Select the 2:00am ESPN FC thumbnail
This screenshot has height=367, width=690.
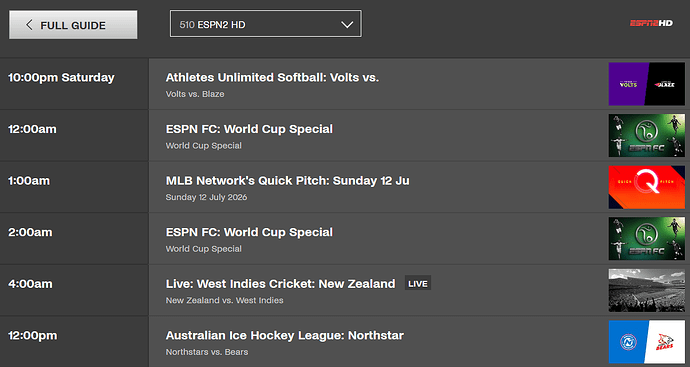pyautogui.click(x=646, y=239)
